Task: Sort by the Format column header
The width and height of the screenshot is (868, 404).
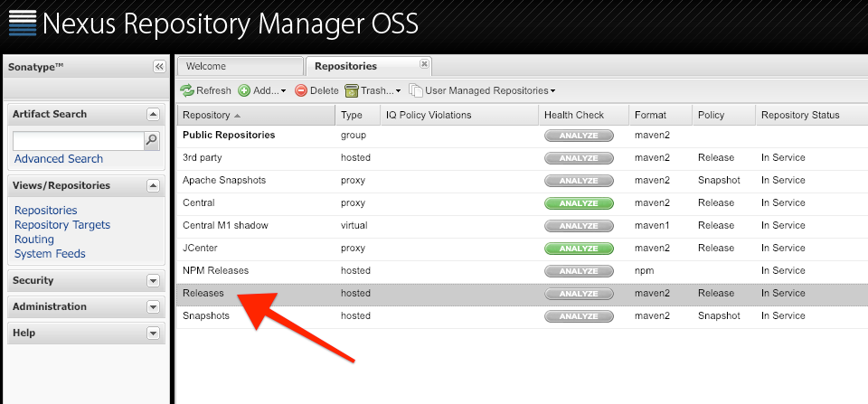Action: pos(660,115)
